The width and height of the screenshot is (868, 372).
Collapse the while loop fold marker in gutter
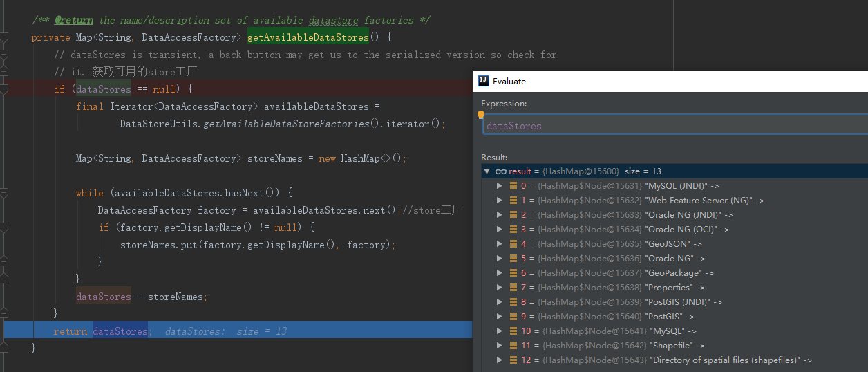tap(3, 192)
